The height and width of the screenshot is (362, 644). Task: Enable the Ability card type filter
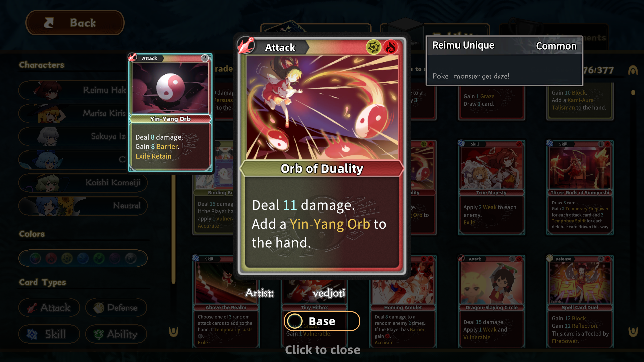point(116,334)
